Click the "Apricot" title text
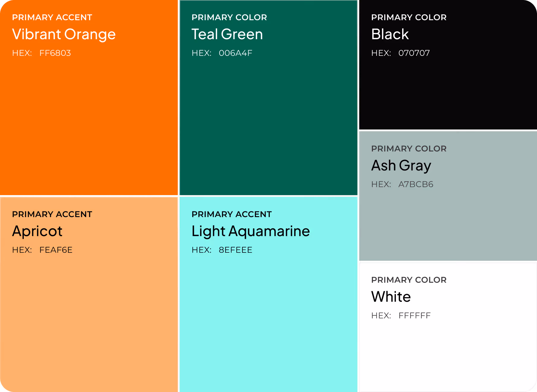Screen dimensions: 537x392 (37, 232)
